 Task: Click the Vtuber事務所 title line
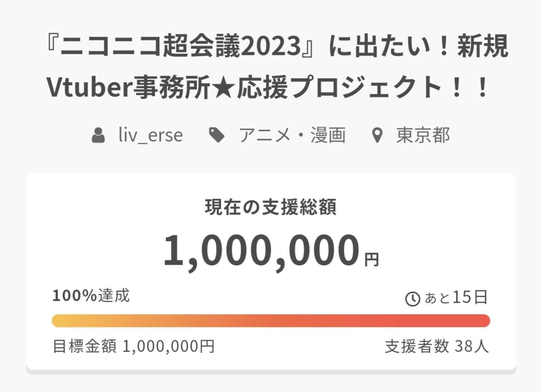tap(128, 88)
